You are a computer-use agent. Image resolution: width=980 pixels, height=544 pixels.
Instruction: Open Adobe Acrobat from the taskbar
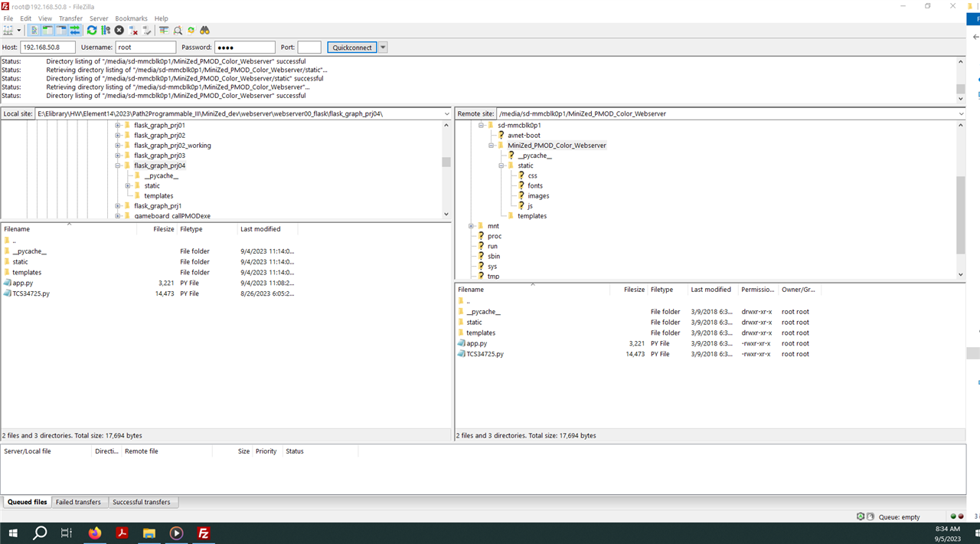122,533
